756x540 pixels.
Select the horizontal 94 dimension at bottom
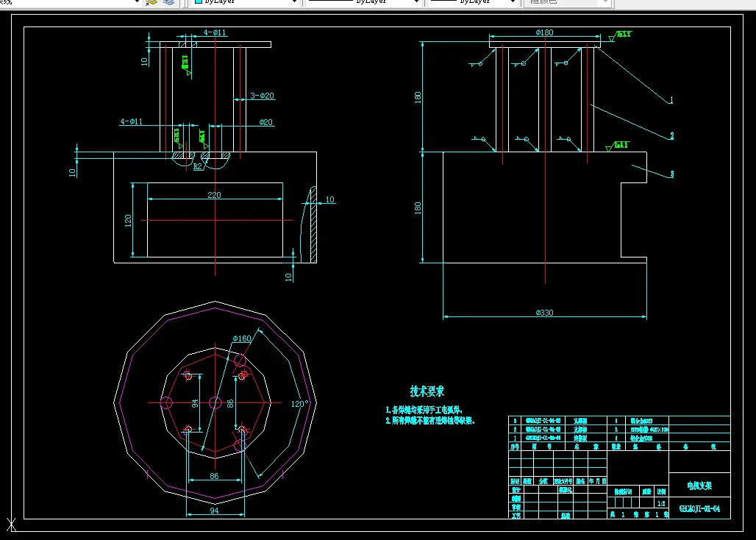point(214,511)
